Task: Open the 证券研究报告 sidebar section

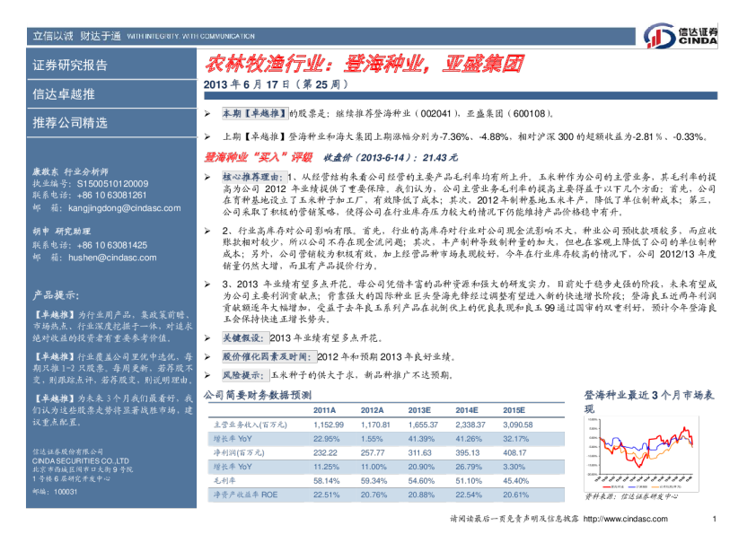Action: point(70,65)
